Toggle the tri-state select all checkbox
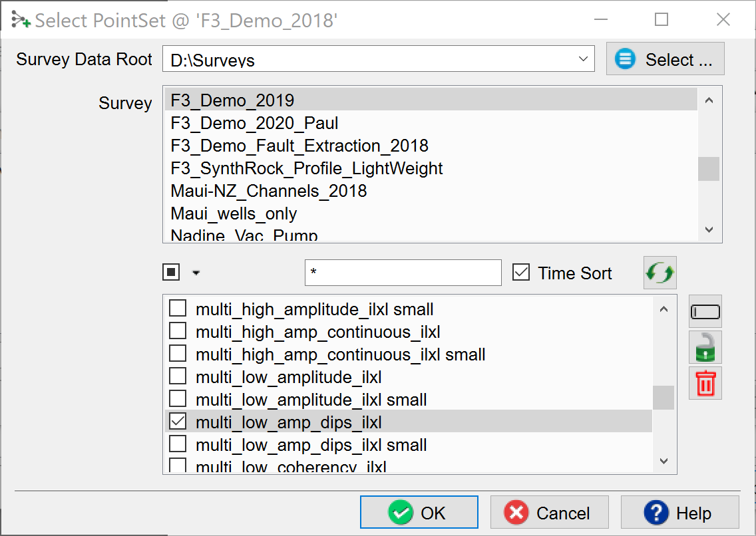 pos(171,272)
